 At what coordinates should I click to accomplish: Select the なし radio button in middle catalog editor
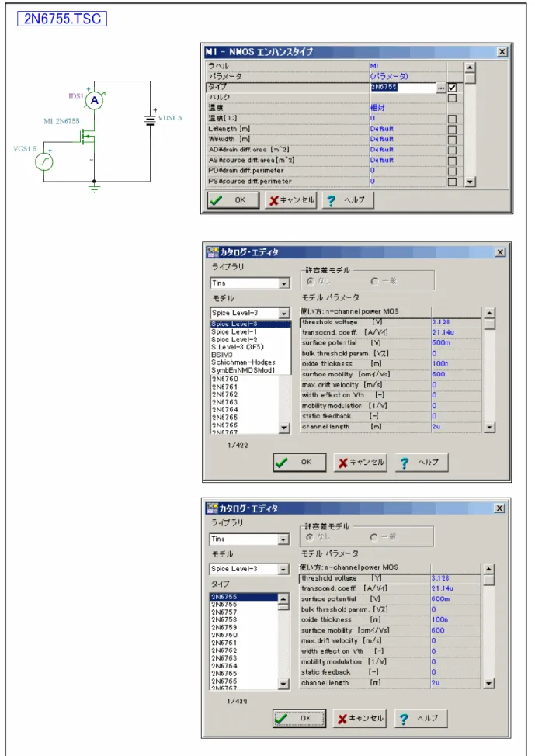pos(311,281)
